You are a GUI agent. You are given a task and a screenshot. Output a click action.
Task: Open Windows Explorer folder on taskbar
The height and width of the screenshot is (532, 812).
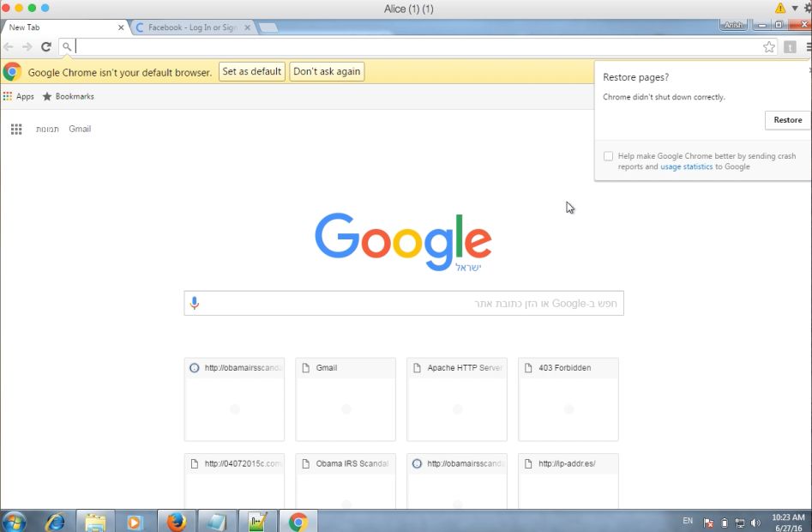(x=95, y=522)
